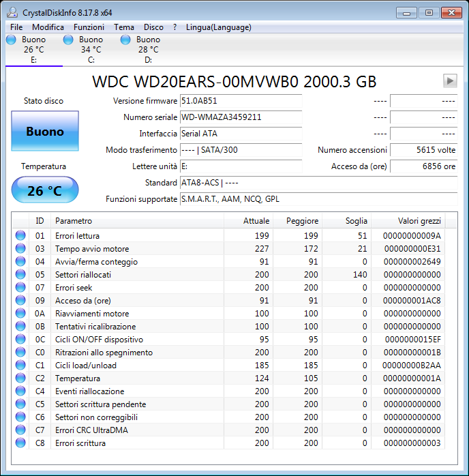Click the Soglia column header
469x476 pixels.
(x=347, y=221)
